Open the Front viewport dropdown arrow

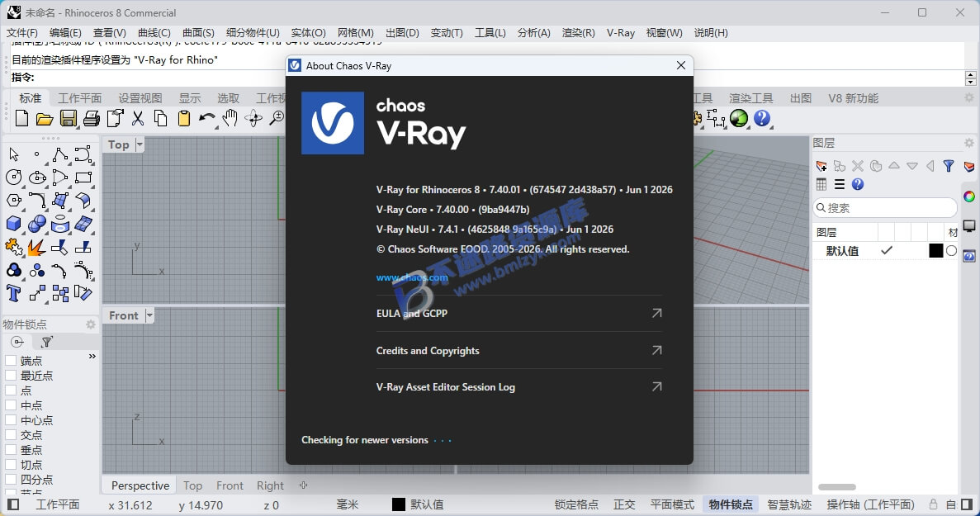point(149,315)
